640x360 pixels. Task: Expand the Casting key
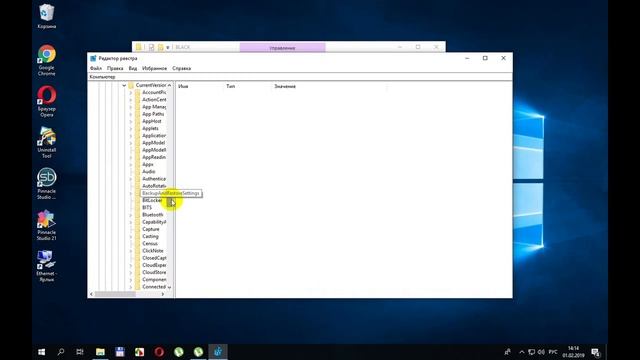click(131, 237)
